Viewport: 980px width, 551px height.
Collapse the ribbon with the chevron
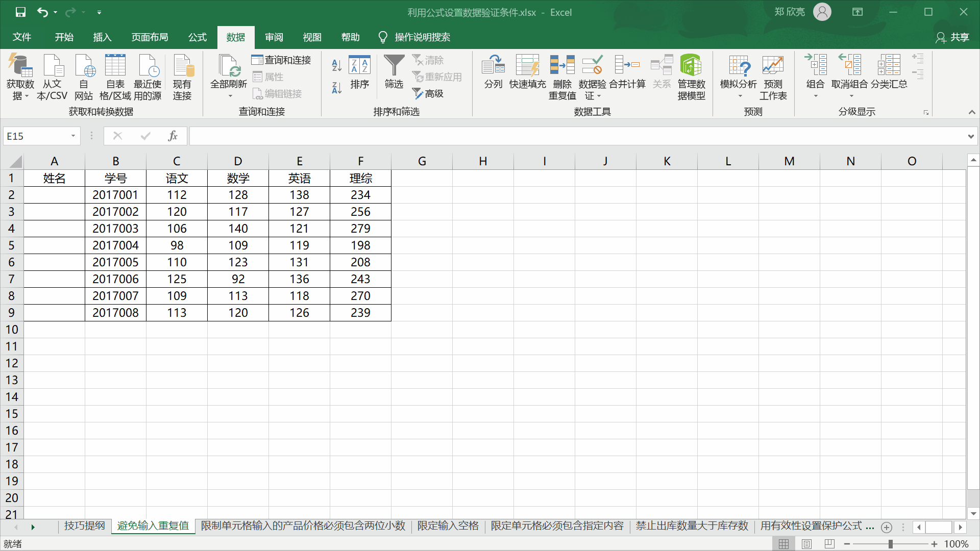pyautogui.click(x=972, y=112)
